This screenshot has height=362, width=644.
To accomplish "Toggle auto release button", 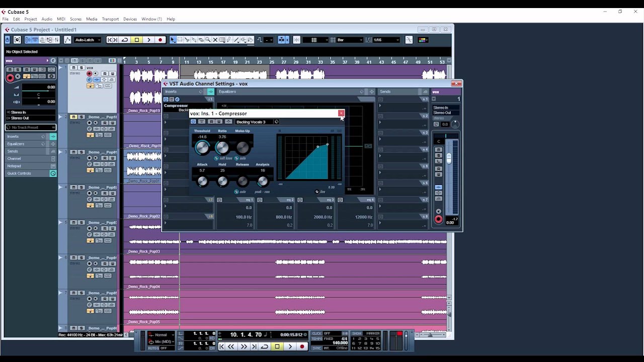I will click(236, 192).
